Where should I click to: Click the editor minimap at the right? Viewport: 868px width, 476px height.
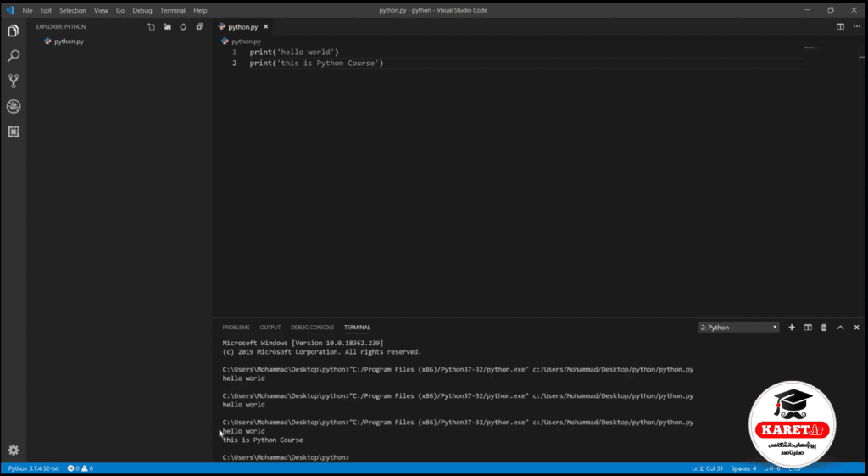click(x=811, y=48)
